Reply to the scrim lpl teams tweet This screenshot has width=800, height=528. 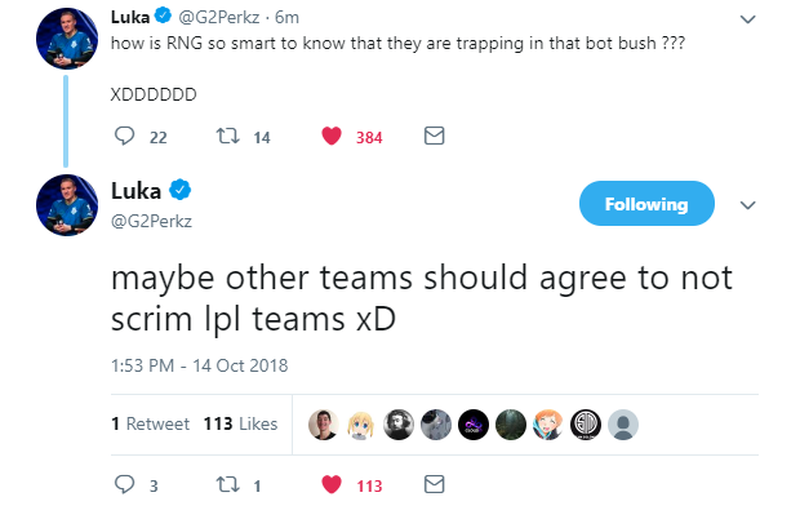coord(124,485)
